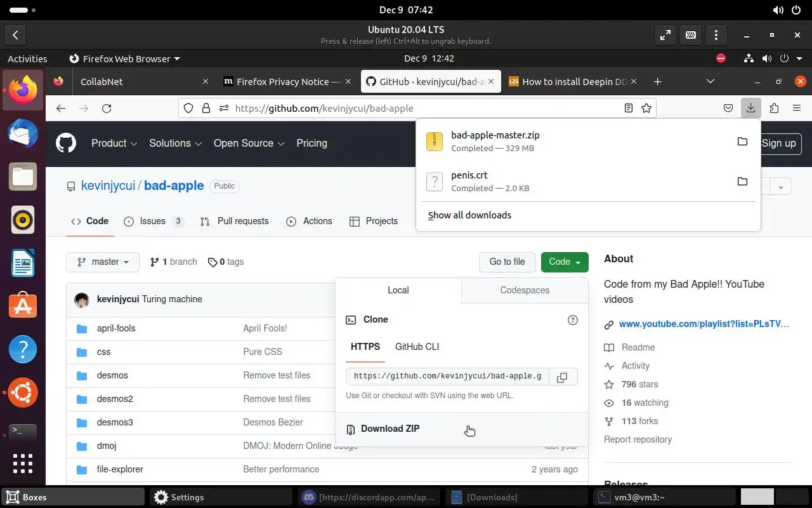Image resolution: width=812 pixels, height=508 pixels.
Task: Focus the Firefox address bar
Action: (417, 108)
